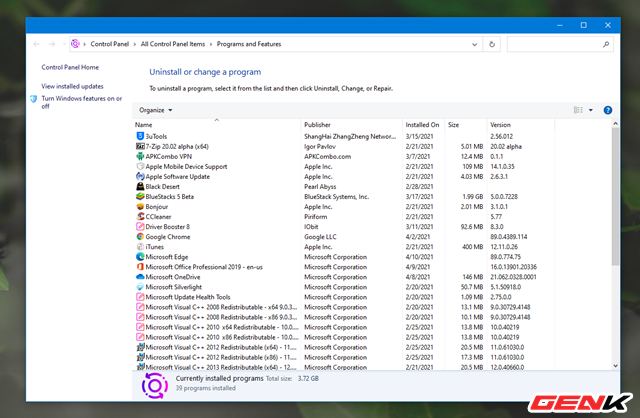Click the Igor Pavlov publisher cell
The image size is (640, 418).
[x=320, y=146]
